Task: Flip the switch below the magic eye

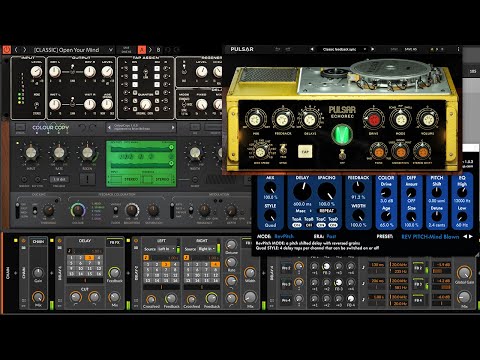Action: click(x=342, y=154)
